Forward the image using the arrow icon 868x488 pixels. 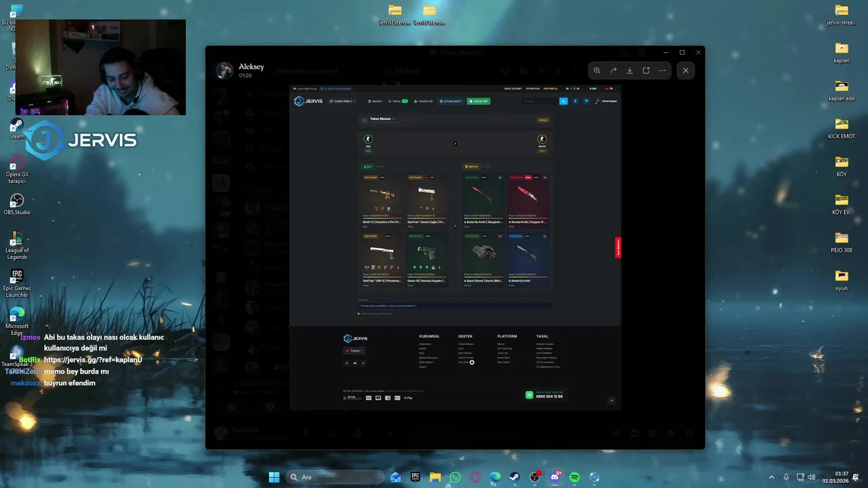(613, 70)
